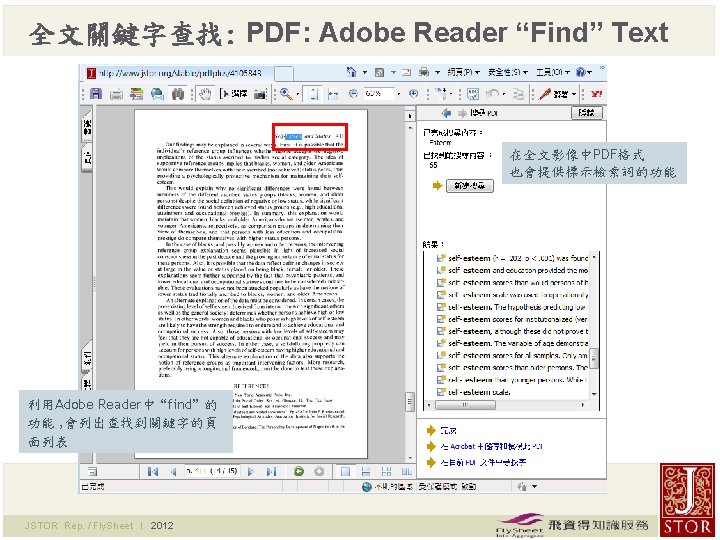Click the zoom percentage field
The image size is (720, 540).
(x=378, y=94)
